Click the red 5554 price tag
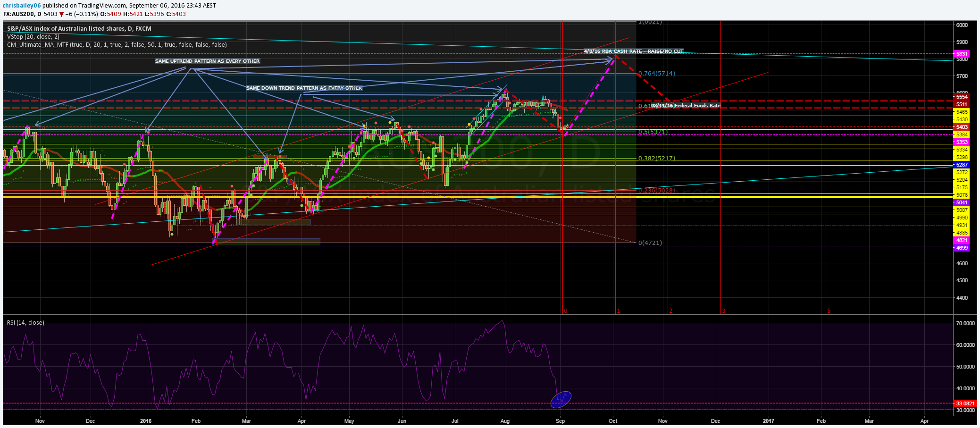Screen dimensions: 980x428 (x=962, y=97)
